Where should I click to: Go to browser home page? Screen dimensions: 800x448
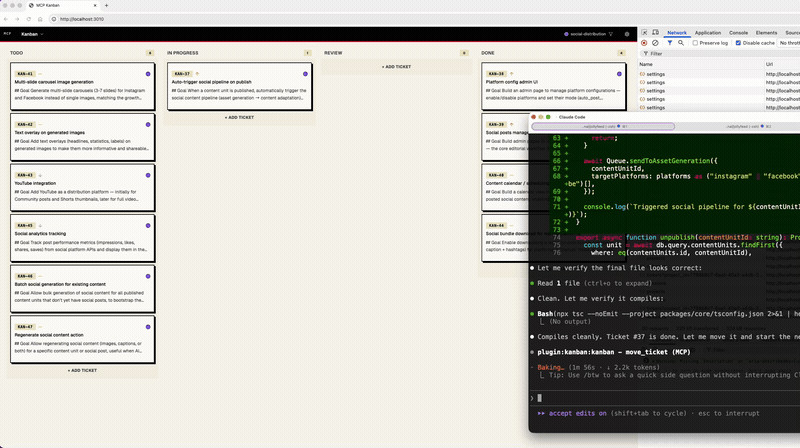[x=40, y=19]
